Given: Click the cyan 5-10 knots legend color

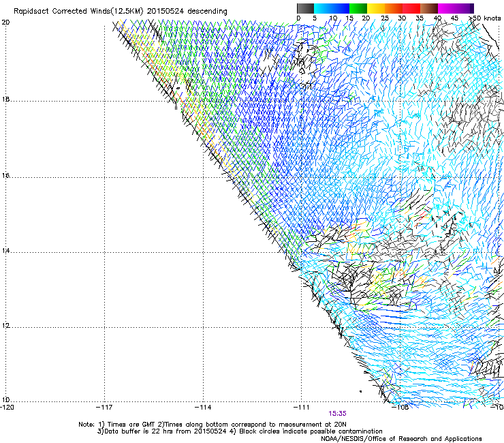Looking at the screenshot, I should pyautogui.click(x=323, y=8).
